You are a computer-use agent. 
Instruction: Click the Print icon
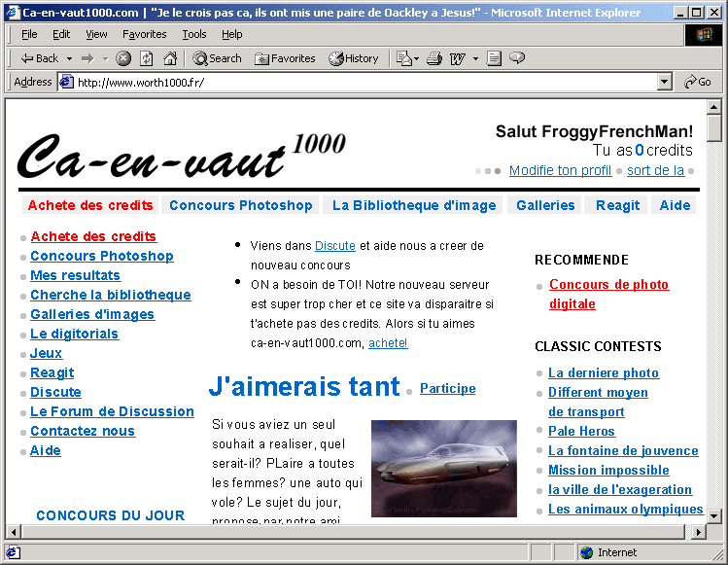pos(434,58)
